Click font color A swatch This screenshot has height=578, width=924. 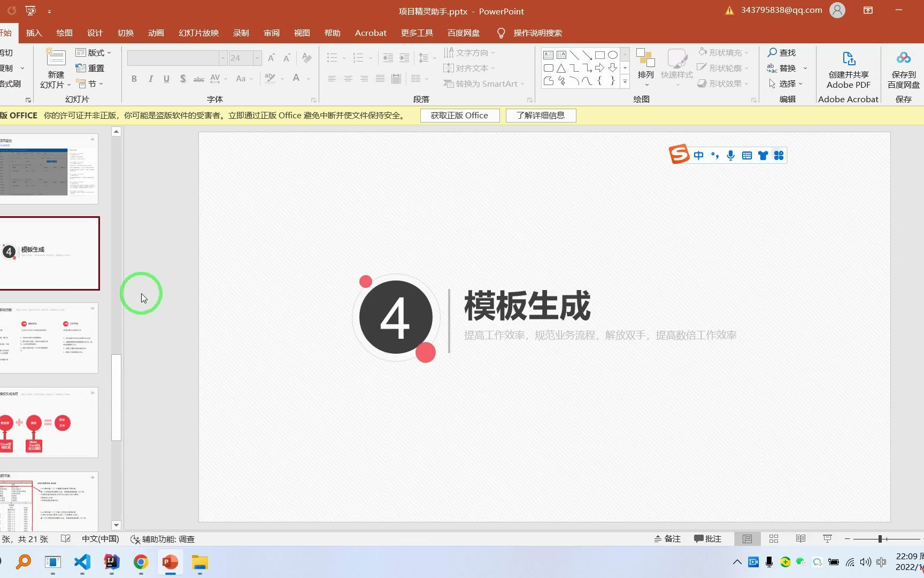click(x=296, y=79)
